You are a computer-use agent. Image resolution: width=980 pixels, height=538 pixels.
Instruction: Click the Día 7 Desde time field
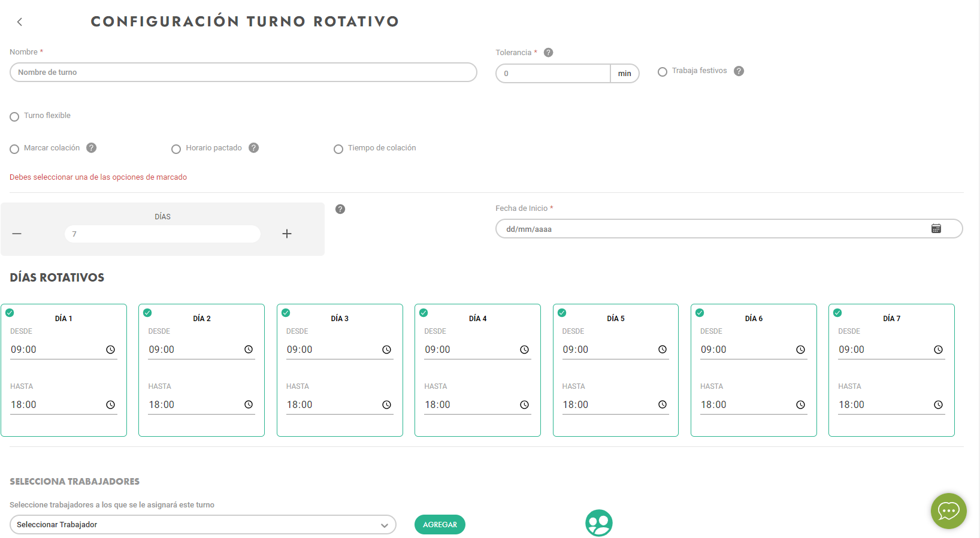884,350
